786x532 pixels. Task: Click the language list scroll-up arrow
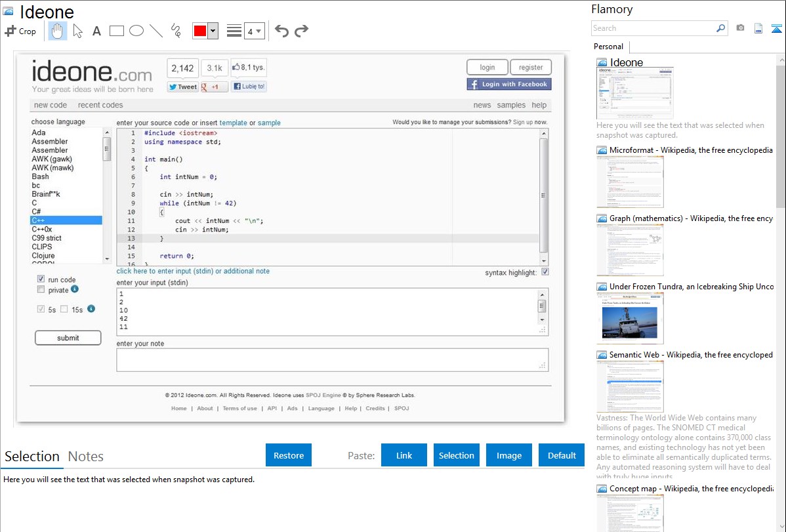click(107, 133)
